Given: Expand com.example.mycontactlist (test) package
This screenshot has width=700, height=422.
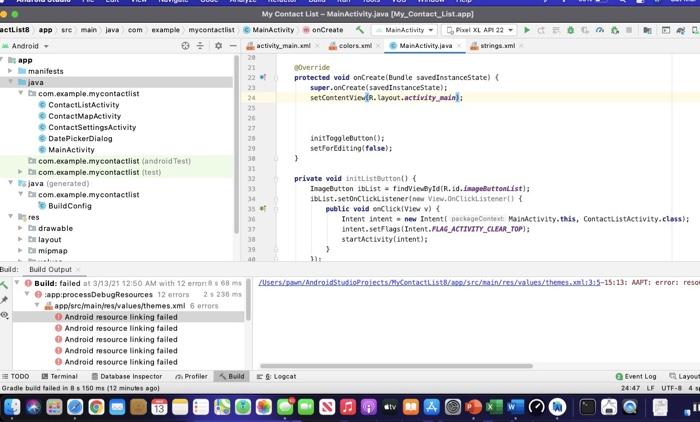Looking at the screenshot, I should pyautogui.click(x=20, y=171).
